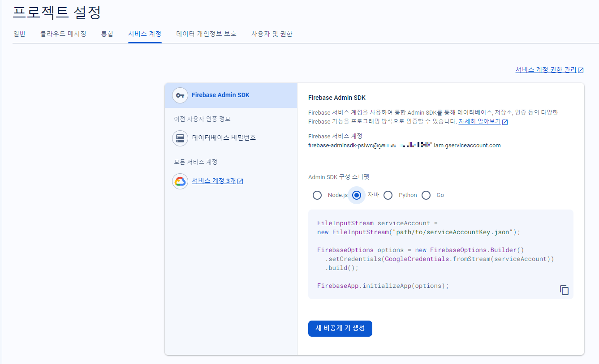Click external-link icon after 자세히 알아보기
Viewport: 599px width, 364px height.
point(505,122)
